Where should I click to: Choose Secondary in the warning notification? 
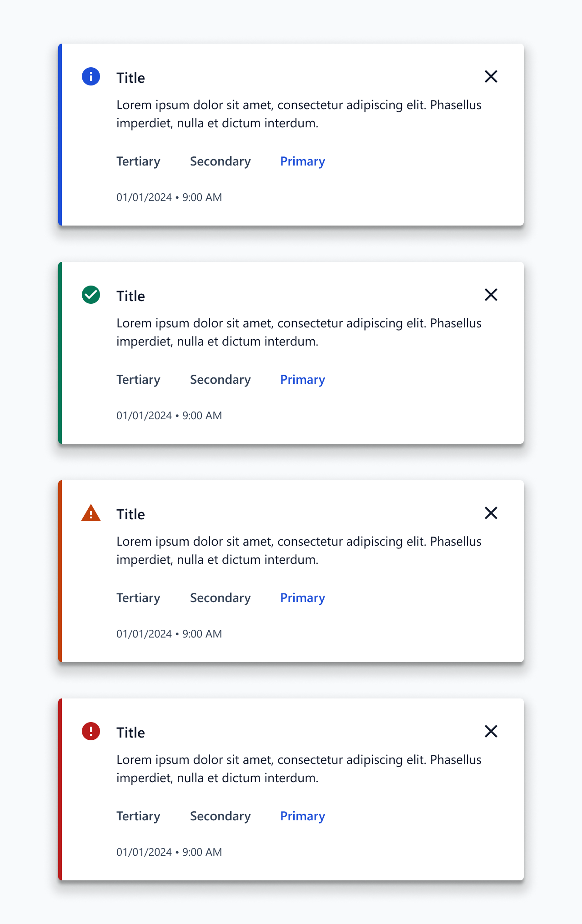pyautogui.click(x=221, y=598)
